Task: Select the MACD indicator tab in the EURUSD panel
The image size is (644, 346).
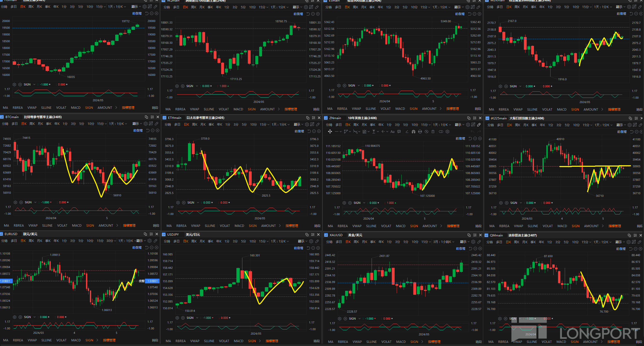Action: coord(76,340)
